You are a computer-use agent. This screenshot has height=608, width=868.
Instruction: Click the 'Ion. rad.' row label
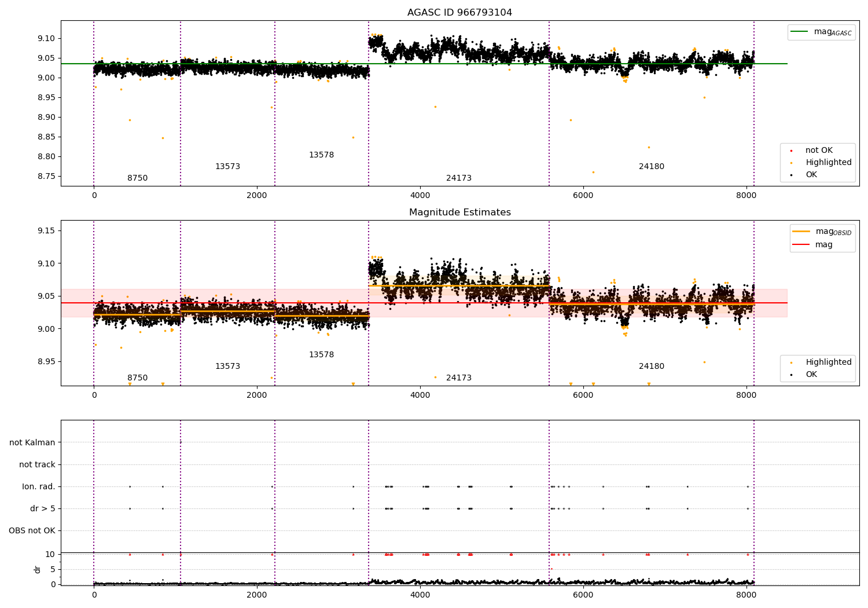pyautogui.click(x=39, y=486)
